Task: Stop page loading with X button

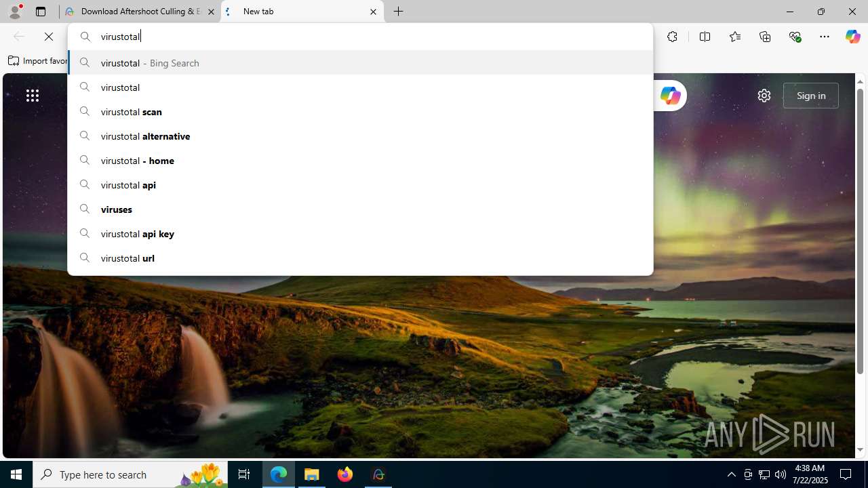Action: point(49,37)
